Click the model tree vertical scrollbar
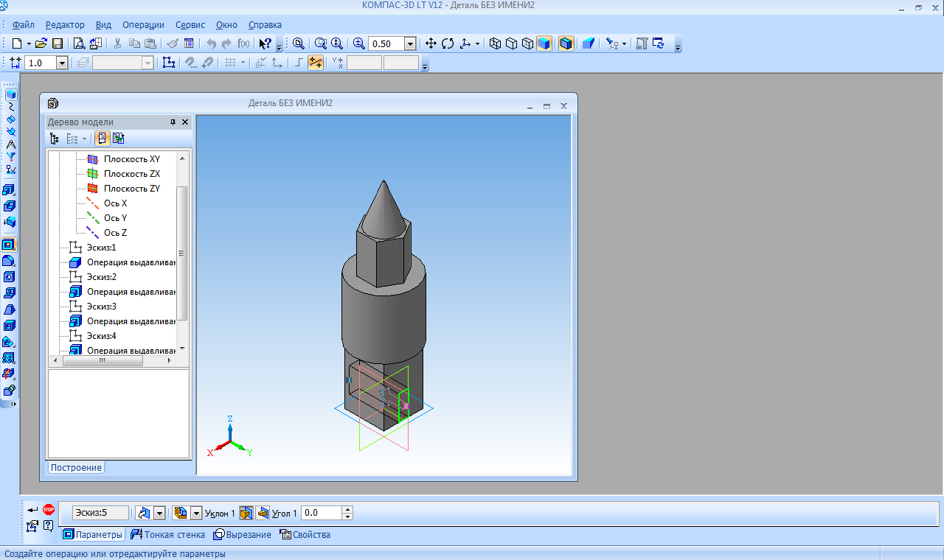Screen dimensions: 944x560 click(182, 253)
